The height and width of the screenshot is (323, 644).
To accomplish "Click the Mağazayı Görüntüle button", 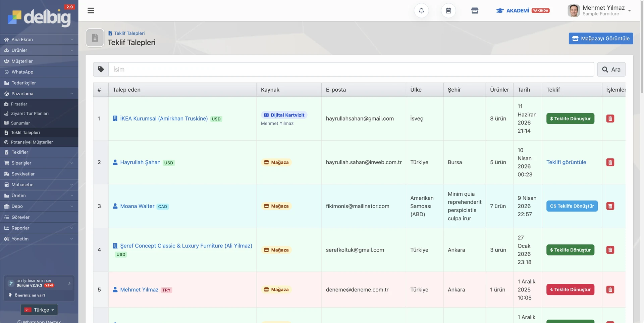I will click(601, 38).
